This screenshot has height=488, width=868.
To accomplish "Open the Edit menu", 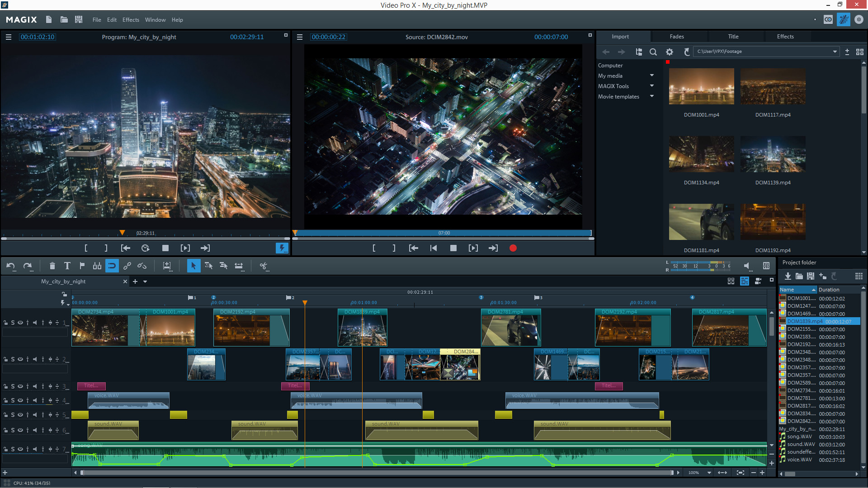I will (x=112, y=19).
